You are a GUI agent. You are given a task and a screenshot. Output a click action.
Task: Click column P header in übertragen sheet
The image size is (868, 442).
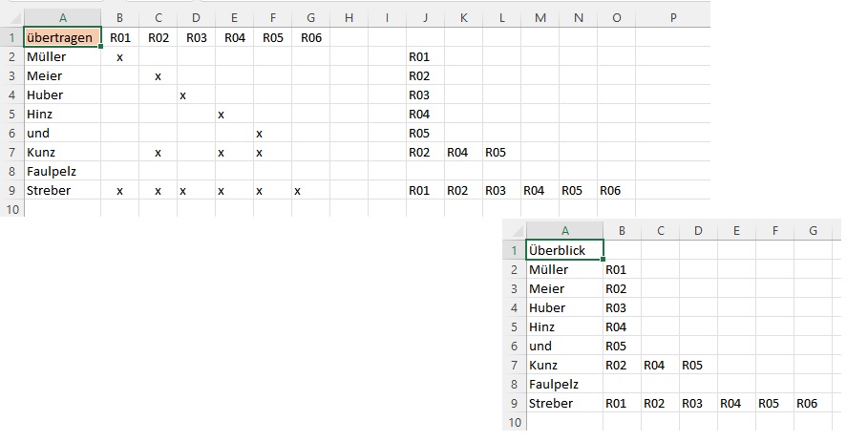point(672,18)
